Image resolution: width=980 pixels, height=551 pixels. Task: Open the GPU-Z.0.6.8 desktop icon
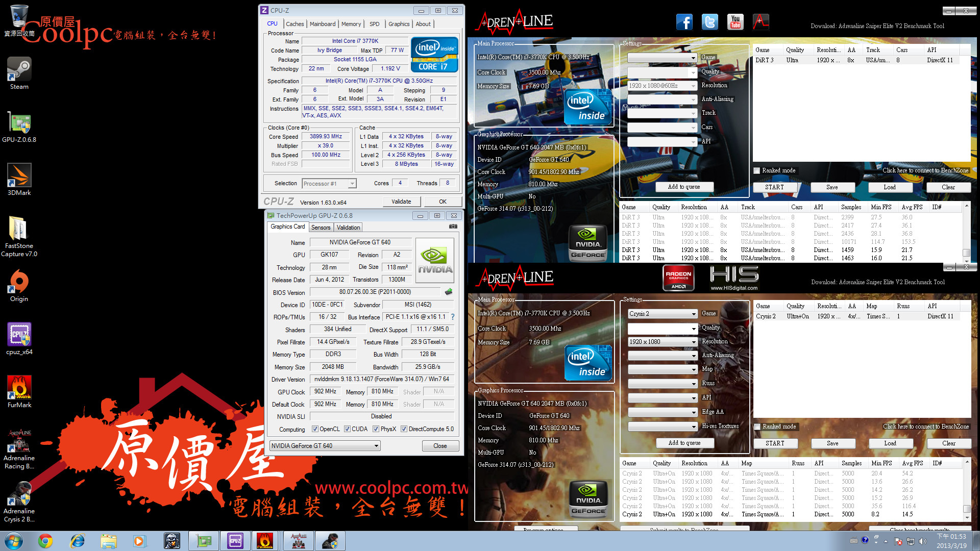pyautogui.click(x=19, y=126)
